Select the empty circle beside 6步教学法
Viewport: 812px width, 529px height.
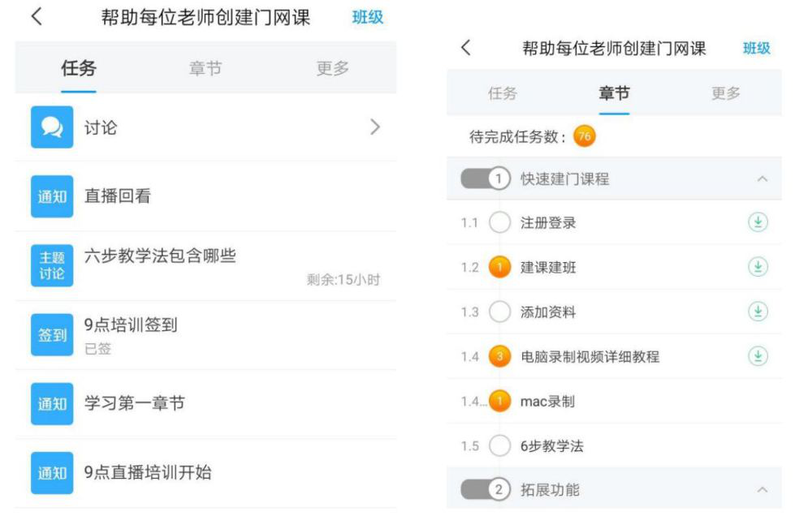pos(501,445)
